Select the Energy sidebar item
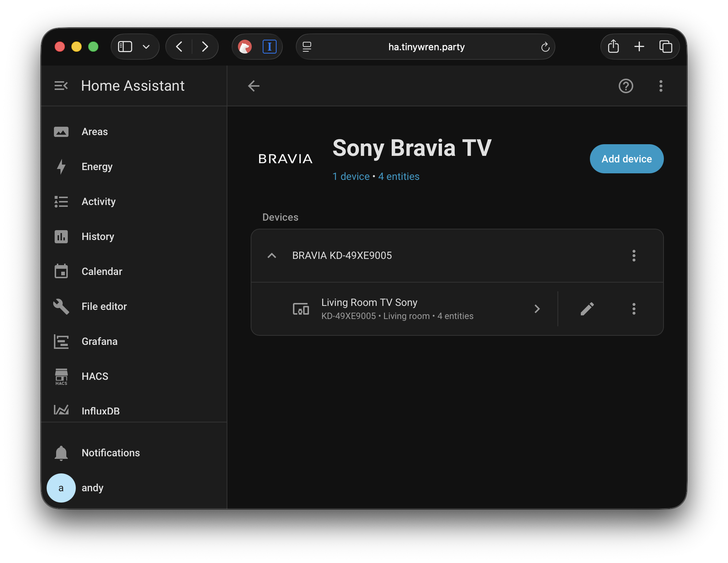Viewport: 728px width, 563px height. [97, 166]
